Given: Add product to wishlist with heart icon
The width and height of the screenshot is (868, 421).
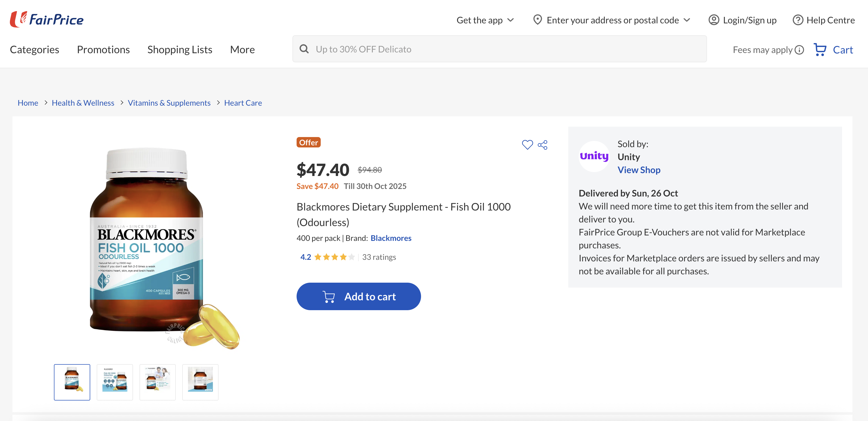Looking at the screenshot, I should click(527, 145).
